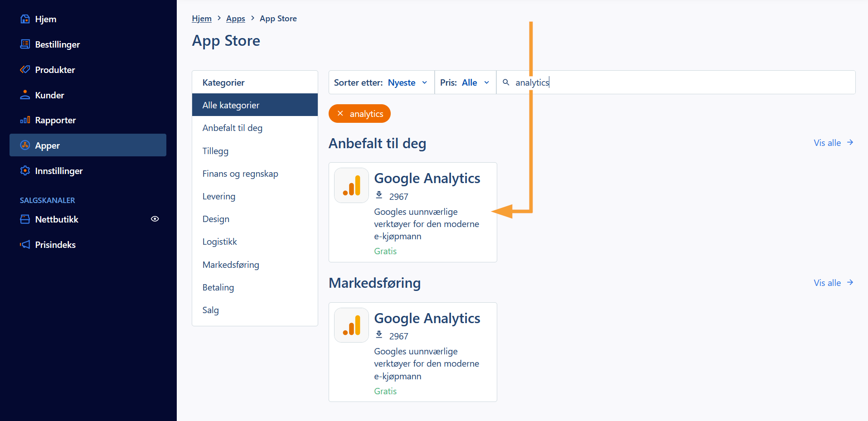The width and height of the screenshot is (868, 421).
Task: Select Anbefalt til deg category
Action: pyautogui.click(x=255, y=128)
